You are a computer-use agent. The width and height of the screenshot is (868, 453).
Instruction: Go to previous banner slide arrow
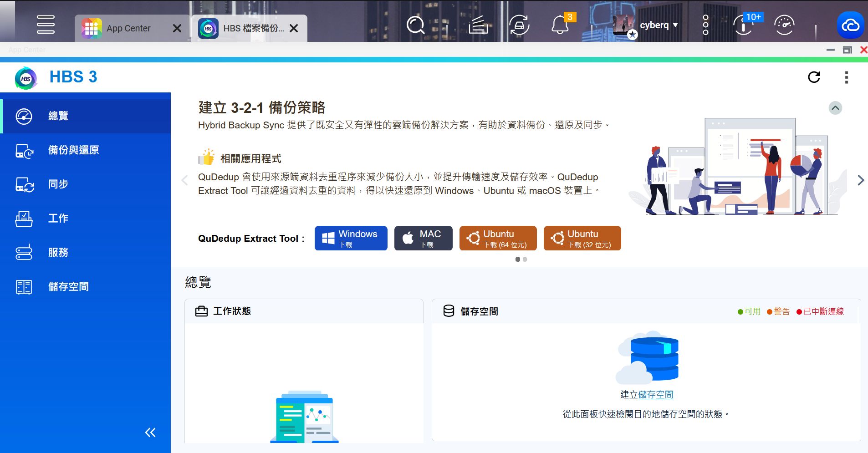pos(184,180)
